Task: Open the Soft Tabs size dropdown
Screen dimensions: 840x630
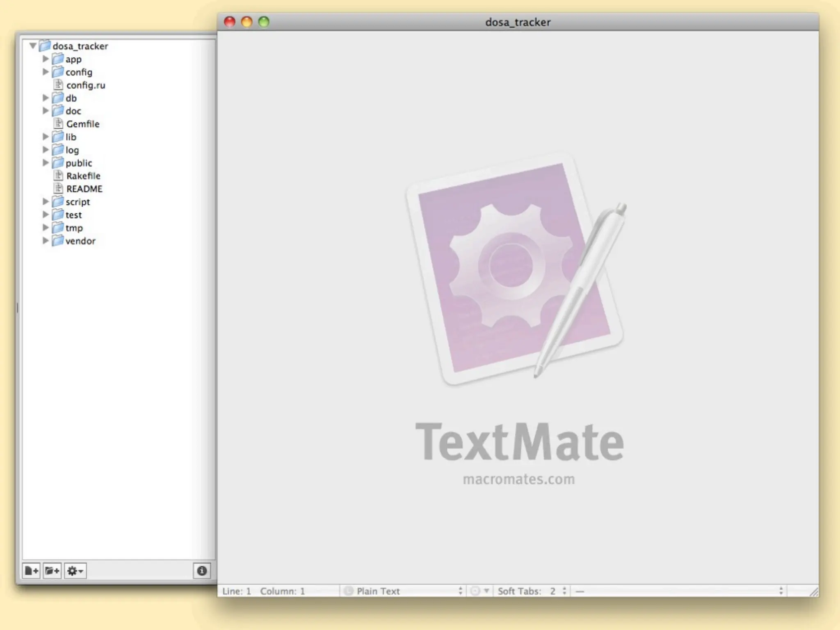Action: (532, 591)
